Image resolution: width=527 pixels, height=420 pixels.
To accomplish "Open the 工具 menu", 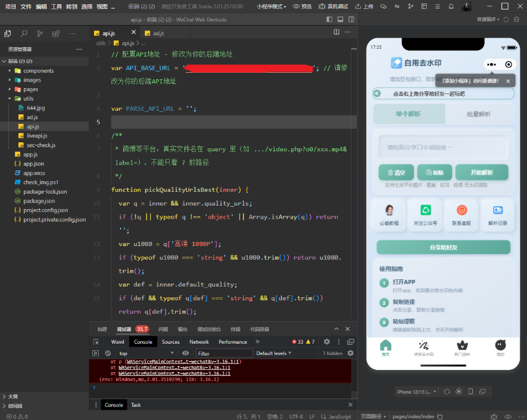I will pyautogui.click(x=57, y=7).
